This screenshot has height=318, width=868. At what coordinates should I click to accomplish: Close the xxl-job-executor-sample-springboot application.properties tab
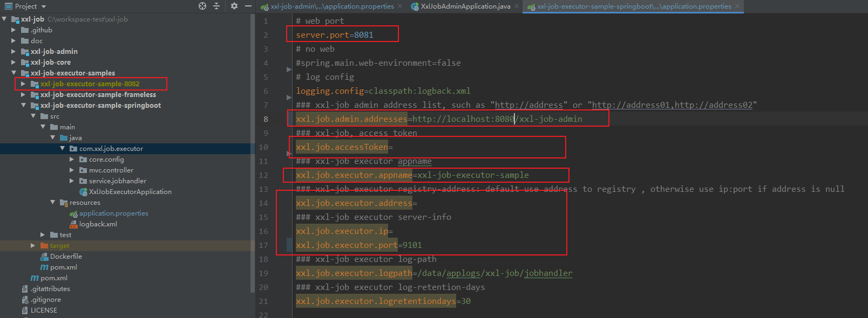pyautogui.click(x=737, y=6)
